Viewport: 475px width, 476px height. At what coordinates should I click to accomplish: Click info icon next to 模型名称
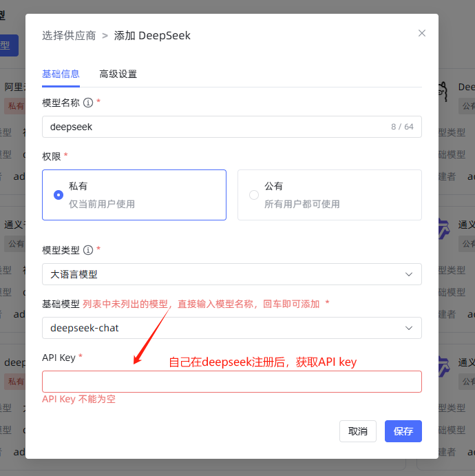(x=88, y=103)
